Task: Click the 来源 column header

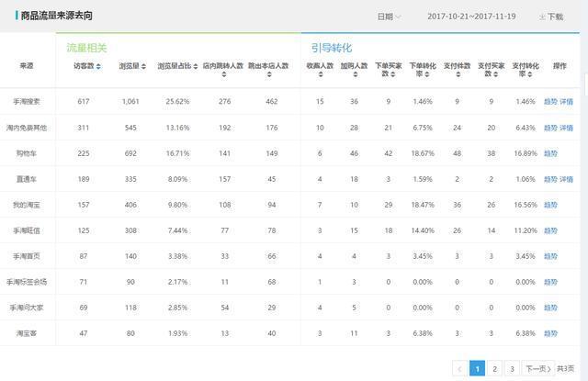Action: click(x=27, y=65)
